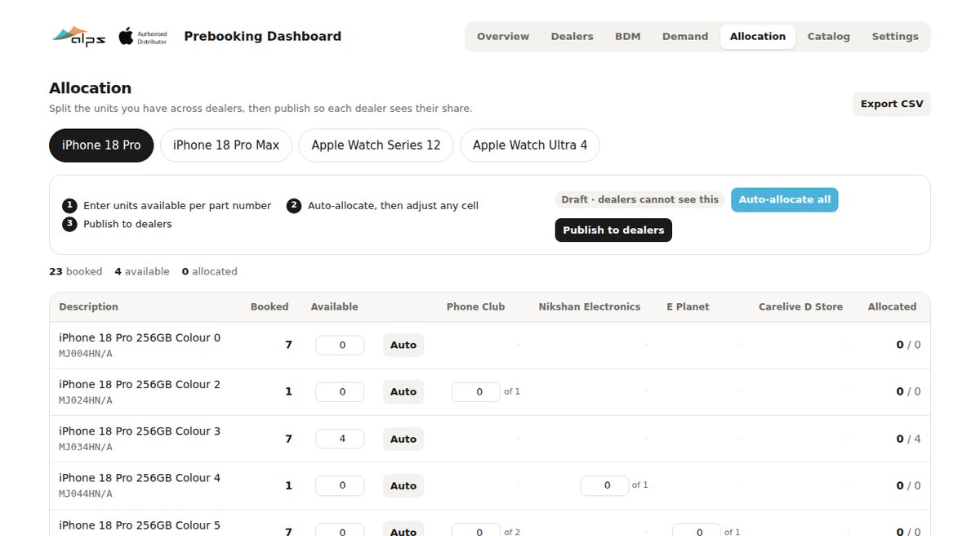Click the Available column header
This screenshot has height=536, width=980.
pyautogui.click(x=335, y=307)
